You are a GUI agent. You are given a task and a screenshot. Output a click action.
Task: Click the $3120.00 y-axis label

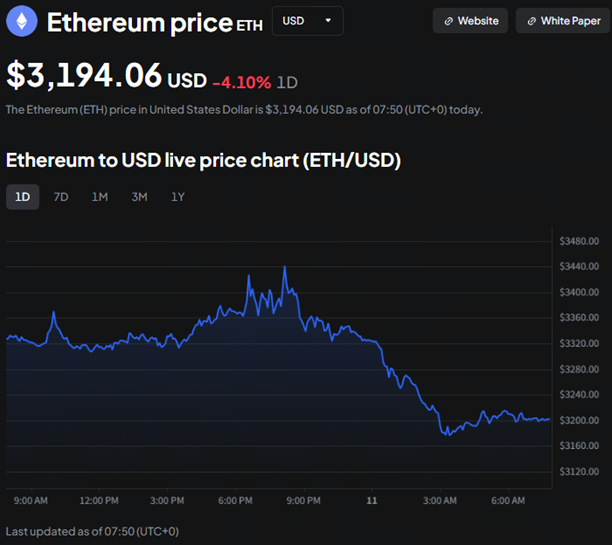(x=579, y=471)
